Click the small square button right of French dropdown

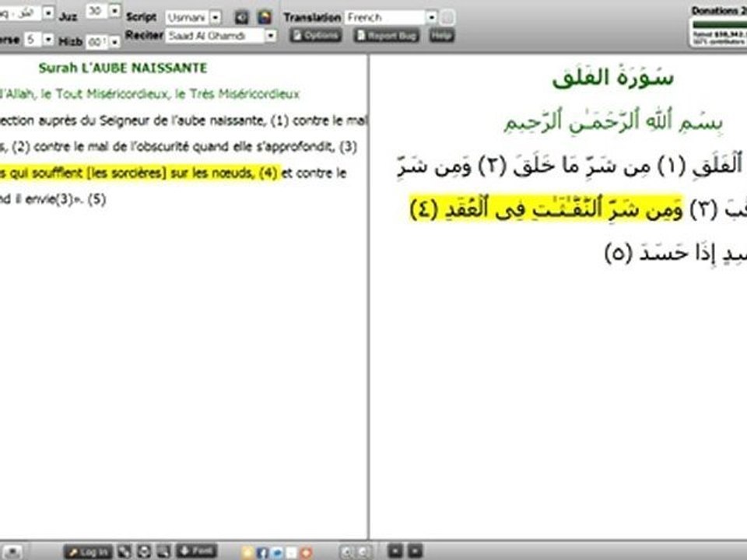point(447,18)
